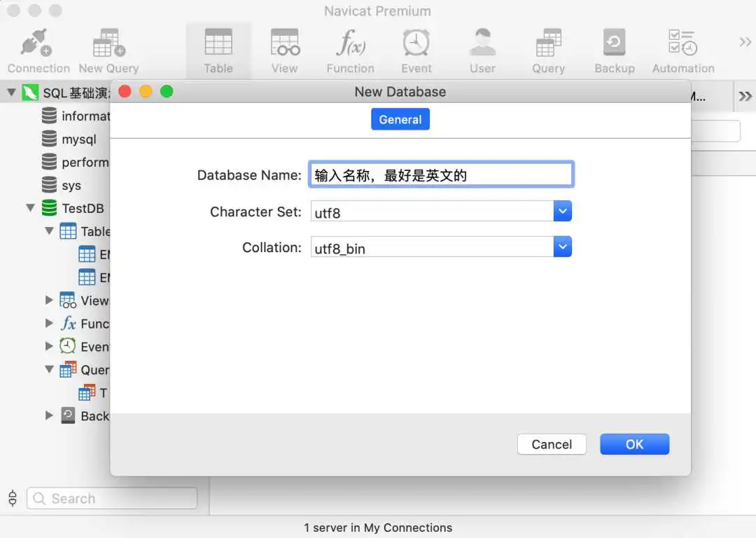
Task: Open the Function toolbar icon
Action: coord(350,45)
